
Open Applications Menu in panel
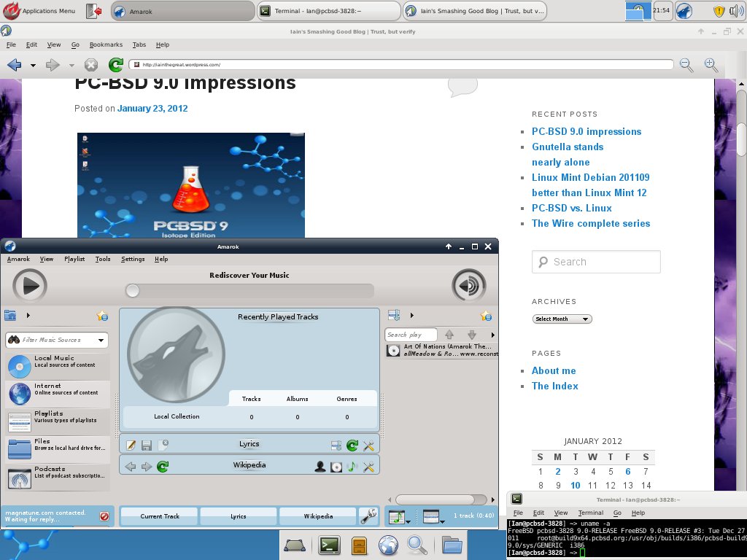point(39,11)
